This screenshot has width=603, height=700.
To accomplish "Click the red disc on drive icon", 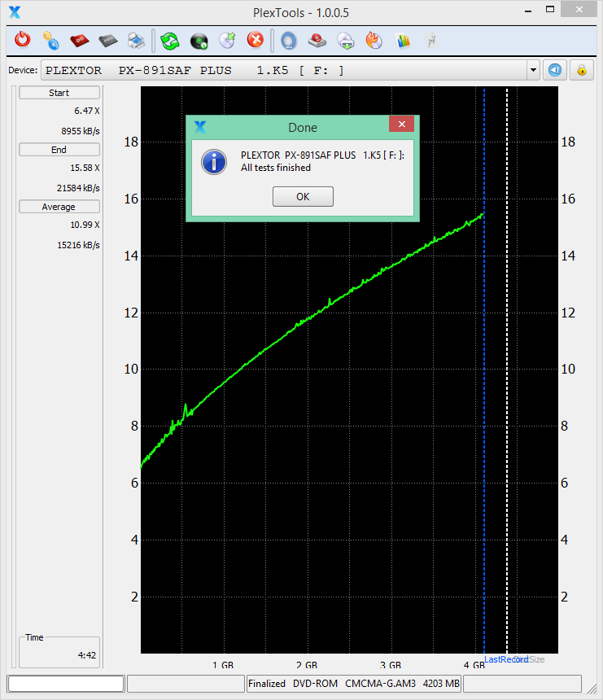I will [x=317, y=41].
